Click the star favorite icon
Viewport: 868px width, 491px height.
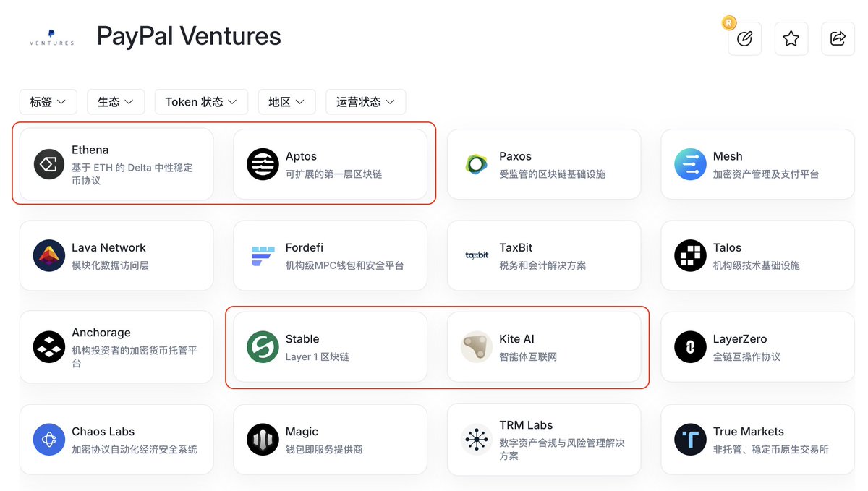[791, 39]
